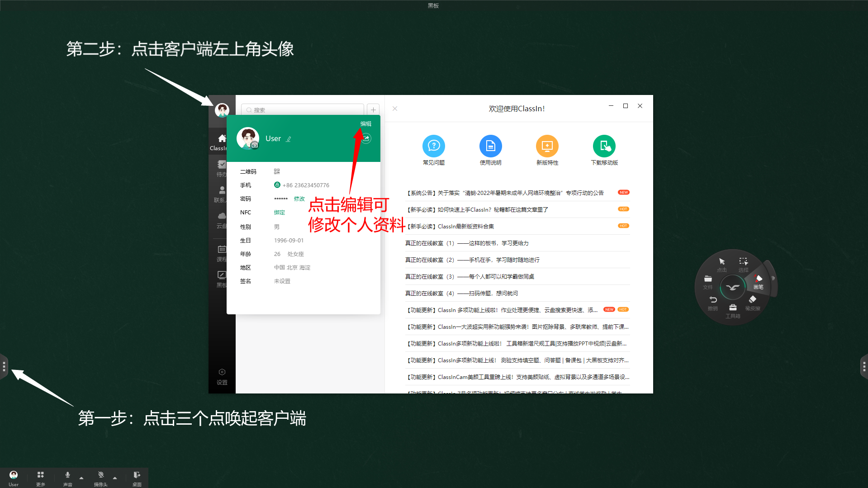Viewport: 868px width, 488px height.
Task: Click the age text 26 处女座
Action: point(289,254)
